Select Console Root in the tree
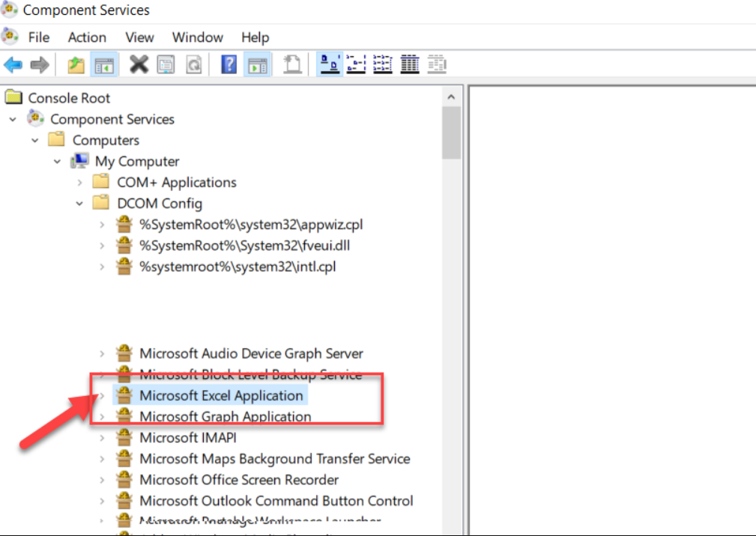Viewport: 756px width, 536px height. point(69,98)
